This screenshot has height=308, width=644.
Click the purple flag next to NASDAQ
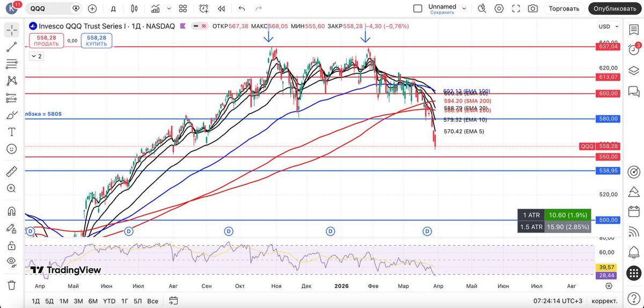pyautogui.click(x=184, y=26)
